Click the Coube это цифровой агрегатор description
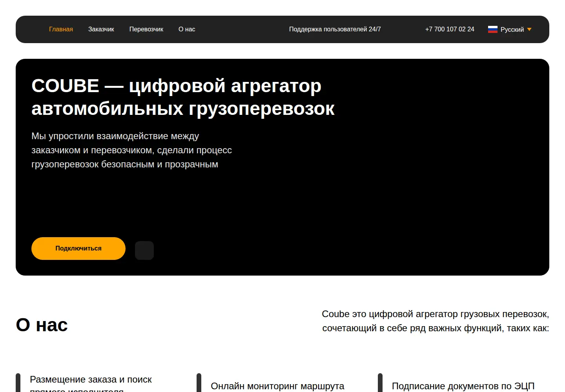 [x=436, y=321]
